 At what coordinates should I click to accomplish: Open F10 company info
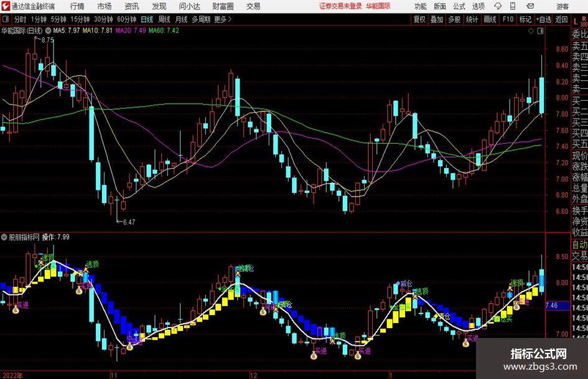(508, 19)
